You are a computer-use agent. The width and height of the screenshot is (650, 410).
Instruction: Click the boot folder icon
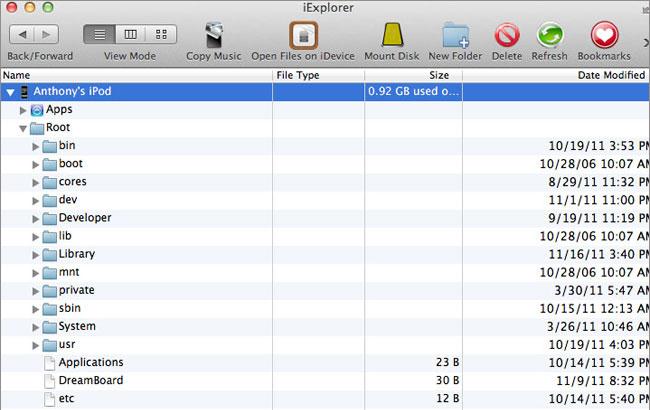pyautogui.click(x=50, y=164)
